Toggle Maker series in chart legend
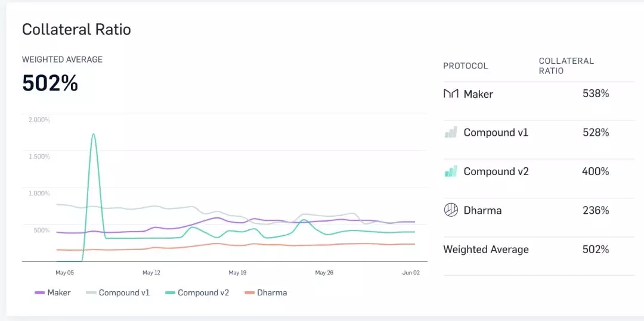 click(x=52, y=292)
